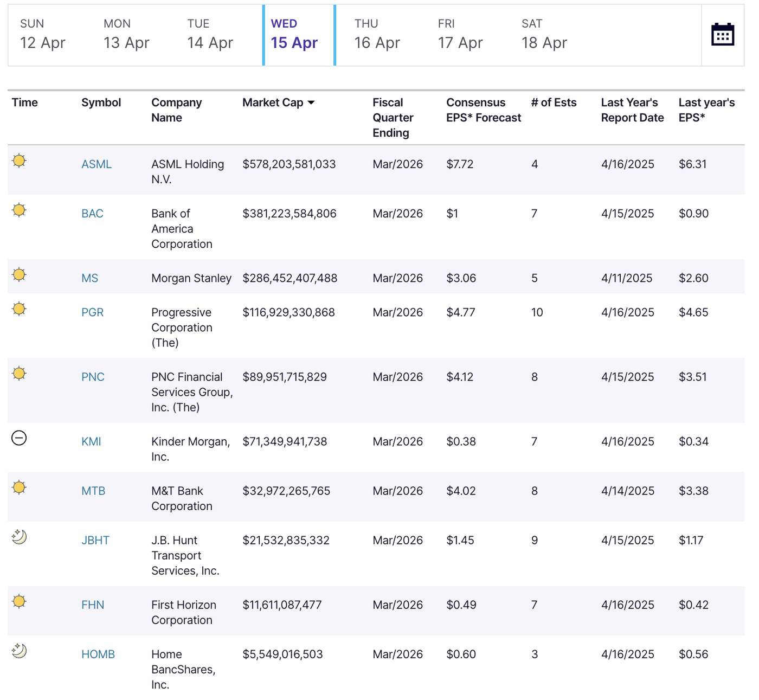The width and height of the screenshot is (759, 700).
Task: Click the Last year's EPS* column header
Action: 707,110
